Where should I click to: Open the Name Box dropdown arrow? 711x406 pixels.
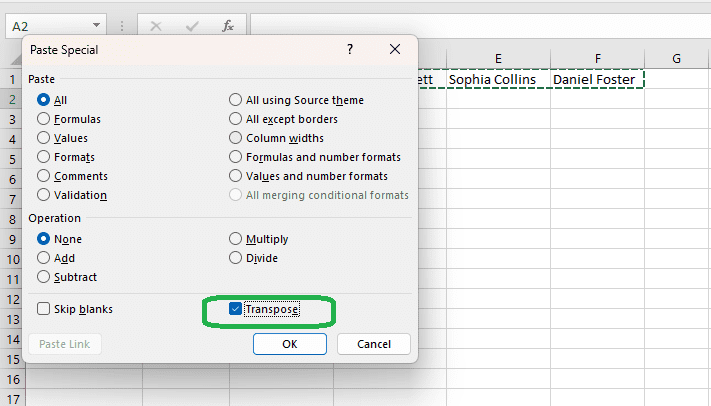click(x=96, y=25)
